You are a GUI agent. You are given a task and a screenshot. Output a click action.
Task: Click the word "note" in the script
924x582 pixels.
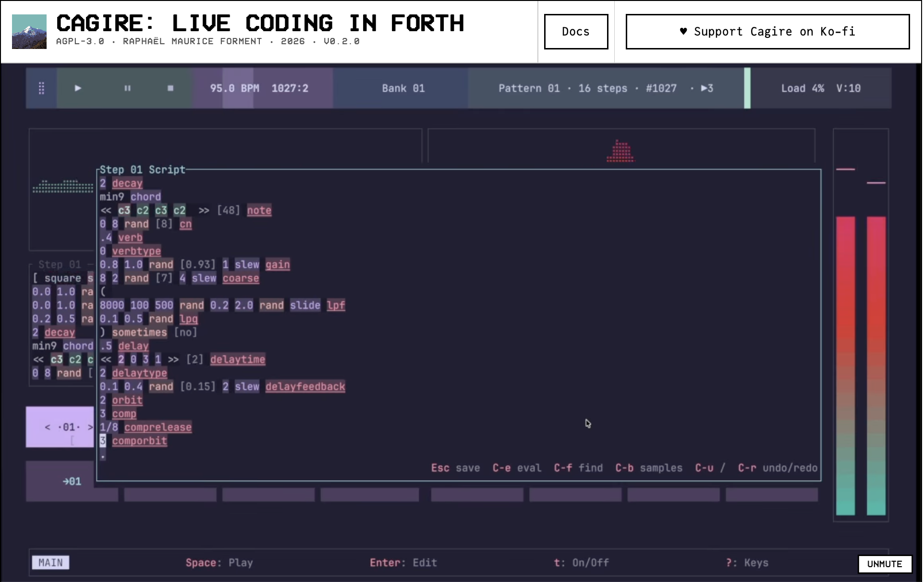pos(260,210)
